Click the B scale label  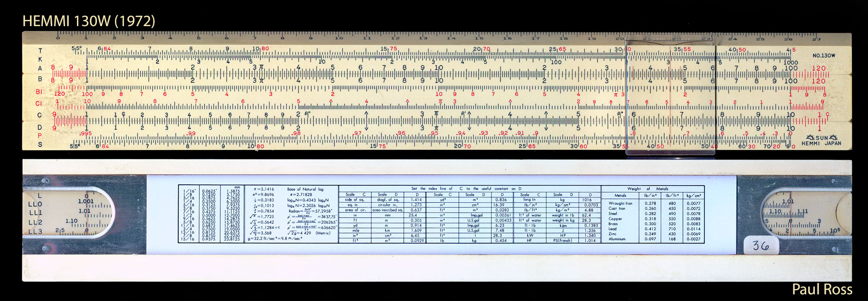[40, 79]
